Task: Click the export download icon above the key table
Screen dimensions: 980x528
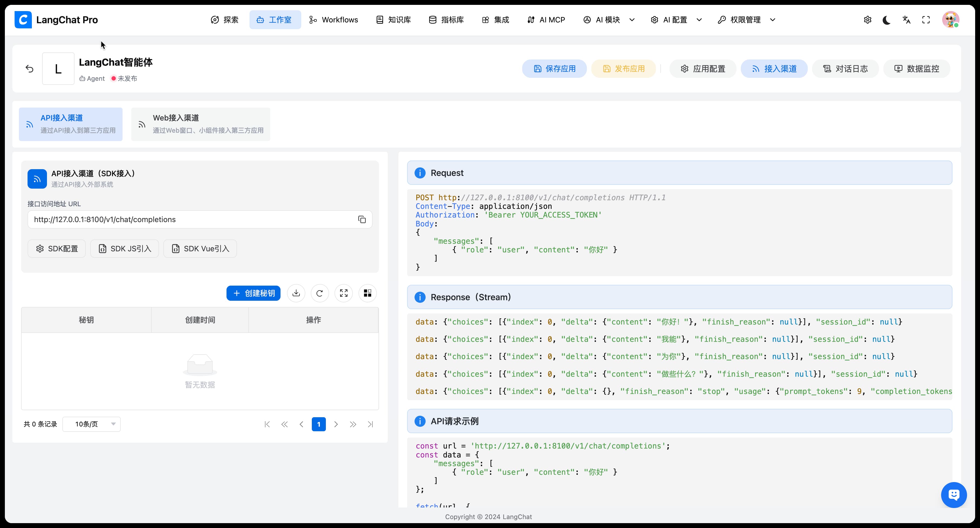Action: click(296, 293)
